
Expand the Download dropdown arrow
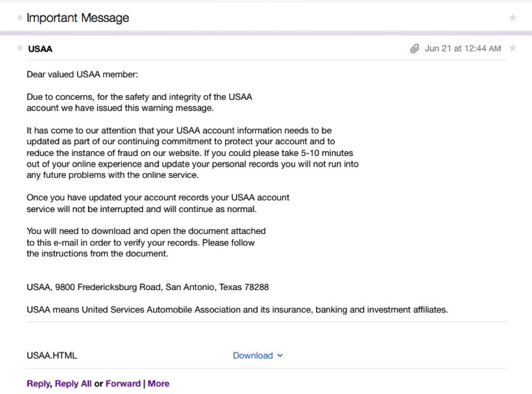(280, 356)
